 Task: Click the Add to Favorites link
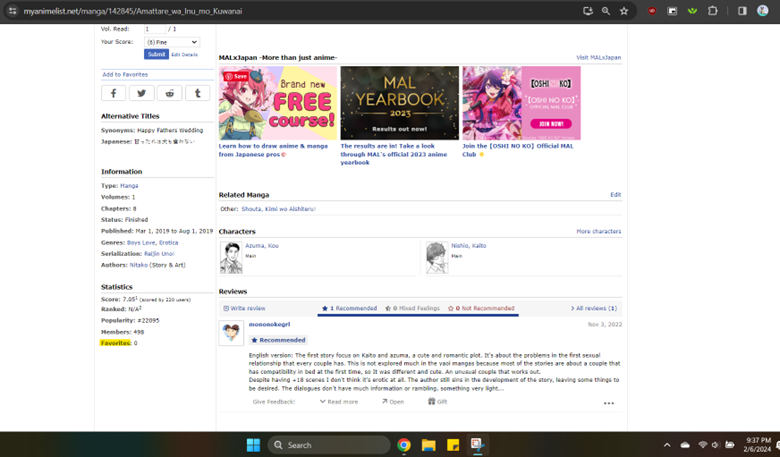(125, 74)
